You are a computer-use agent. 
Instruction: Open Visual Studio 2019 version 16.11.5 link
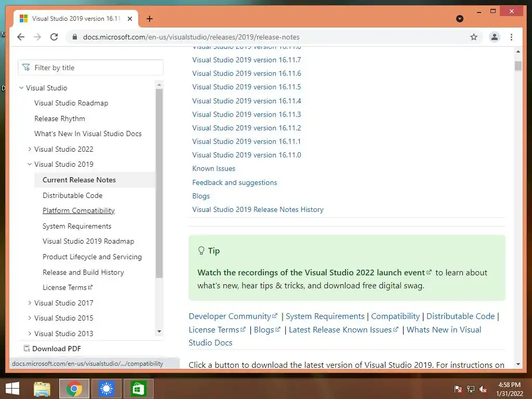[x=247, y=87]
